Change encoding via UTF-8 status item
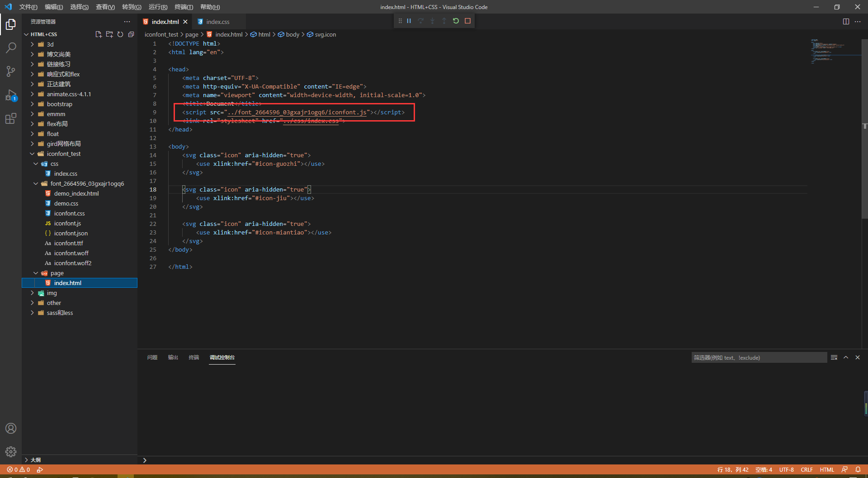 point(787,469)
